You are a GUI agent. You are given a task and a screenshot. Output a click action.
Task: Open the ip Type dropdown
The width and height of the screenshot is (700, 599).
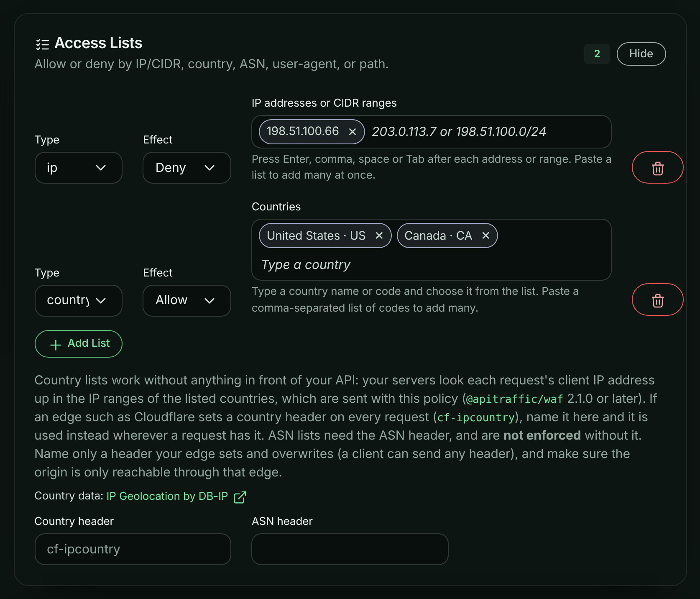coord(79,168)
